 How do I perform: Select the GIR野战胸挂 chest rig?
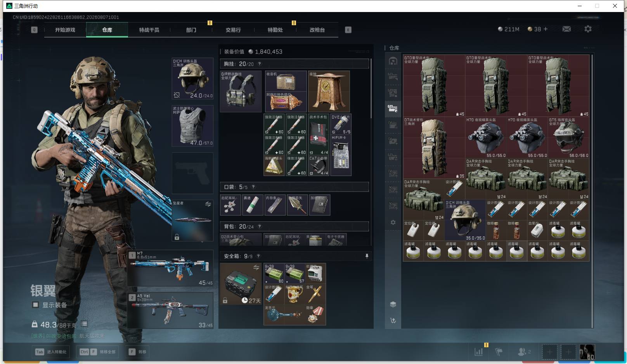click(x=241, y=91)
